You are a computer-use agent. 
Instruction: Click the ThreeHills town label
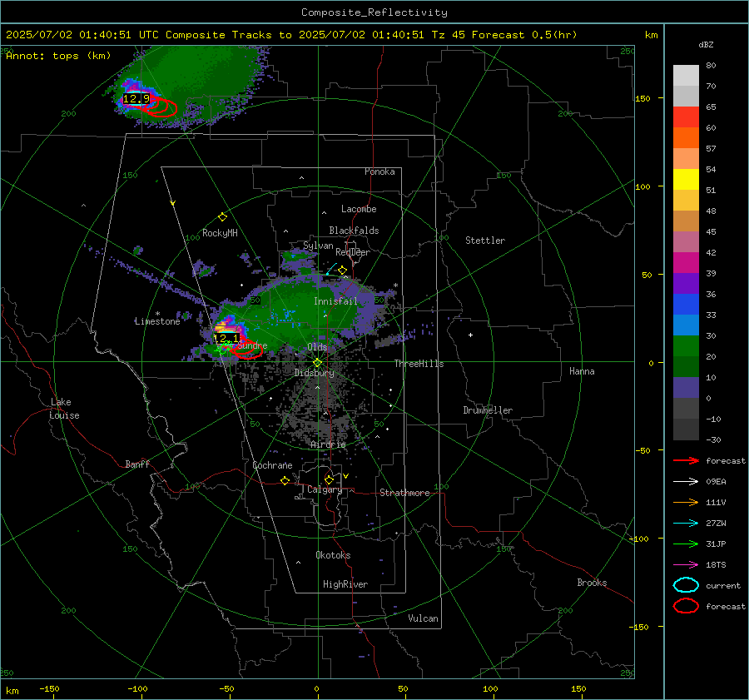pyautogui.click(x=419, y=364)
